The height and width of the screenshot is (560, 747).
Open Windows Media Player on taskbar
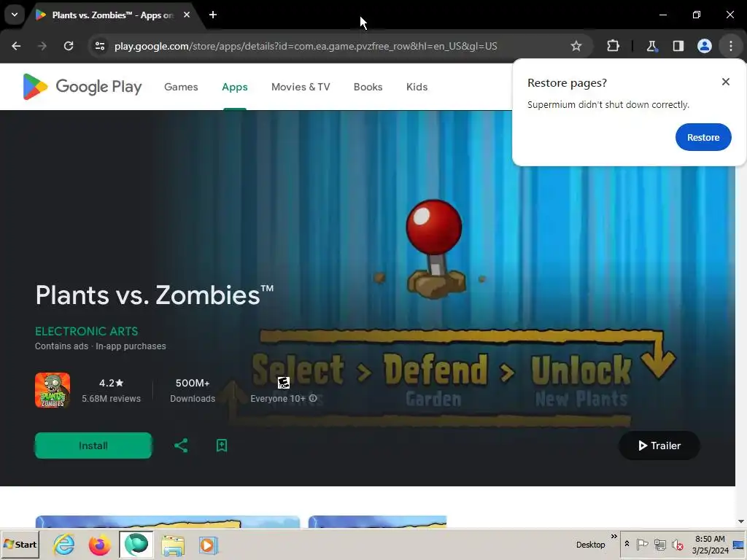[x=208, y=545]
